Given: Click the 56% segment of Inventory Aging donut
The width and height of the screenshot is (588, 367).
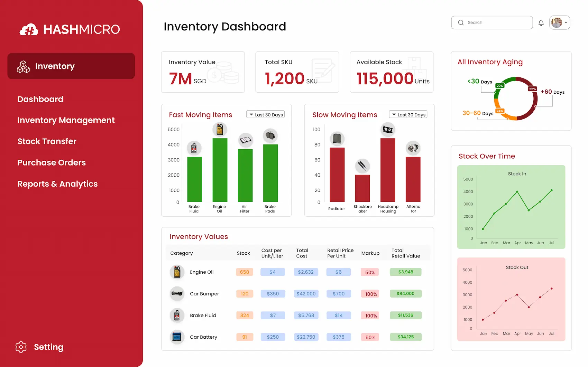Looking at the screenshot, I should click(533, 89).
